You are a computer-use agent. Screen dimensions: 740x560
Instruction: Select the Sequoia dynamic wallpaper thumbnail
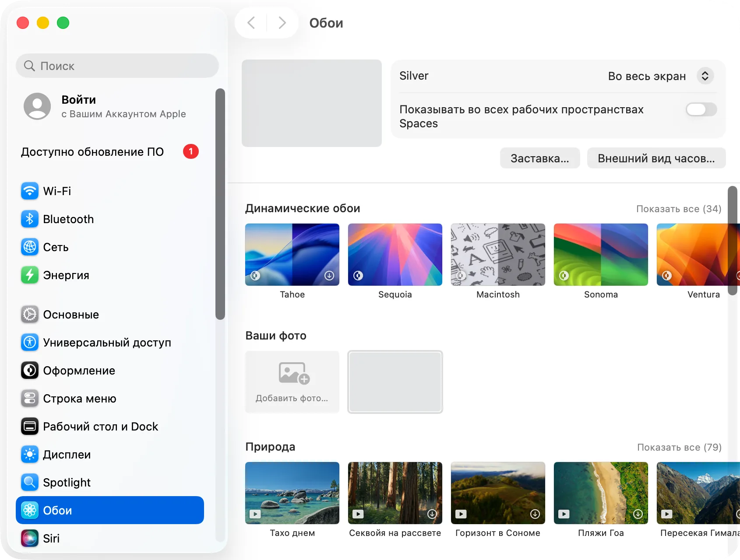click(395, 255)
